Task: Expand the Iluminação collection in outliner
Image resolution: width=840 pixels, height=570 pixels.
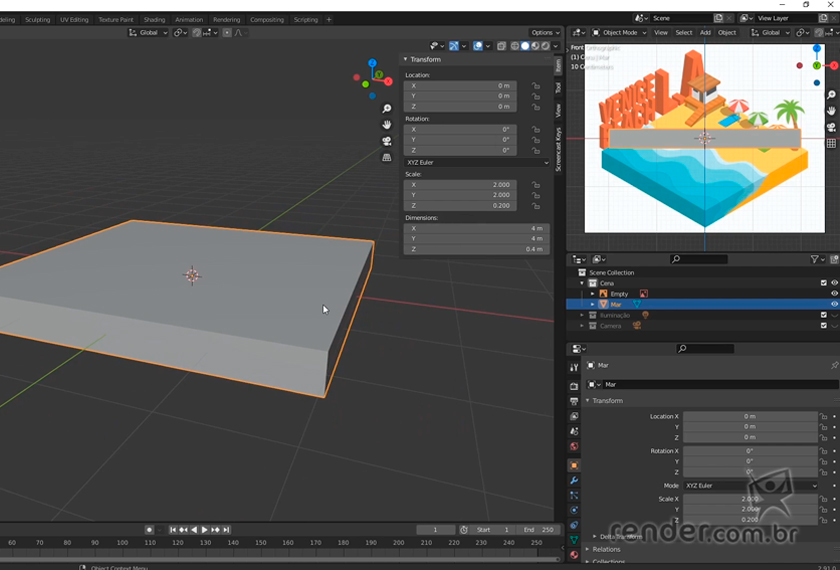Action: [582, 315]
